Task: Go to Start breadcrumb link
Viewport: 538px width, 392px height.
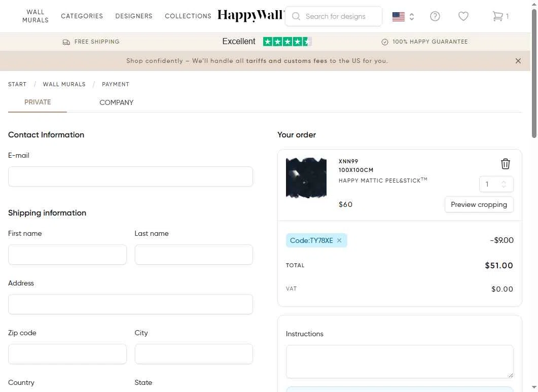Action: [x=17, y=85]
